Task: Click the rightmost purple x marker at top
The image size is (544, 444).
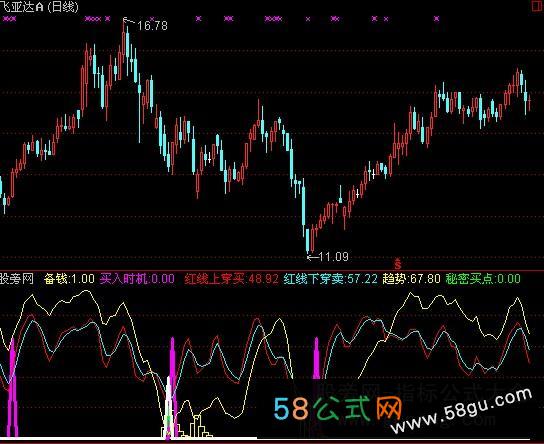Action: coord(436,19)
